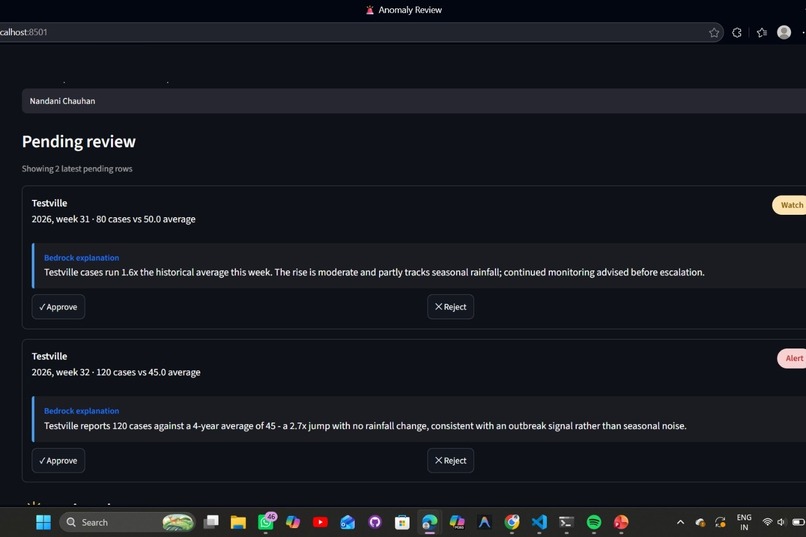
Task: Open browser extensions puzzle icon
Action: (x=737, y=32)
